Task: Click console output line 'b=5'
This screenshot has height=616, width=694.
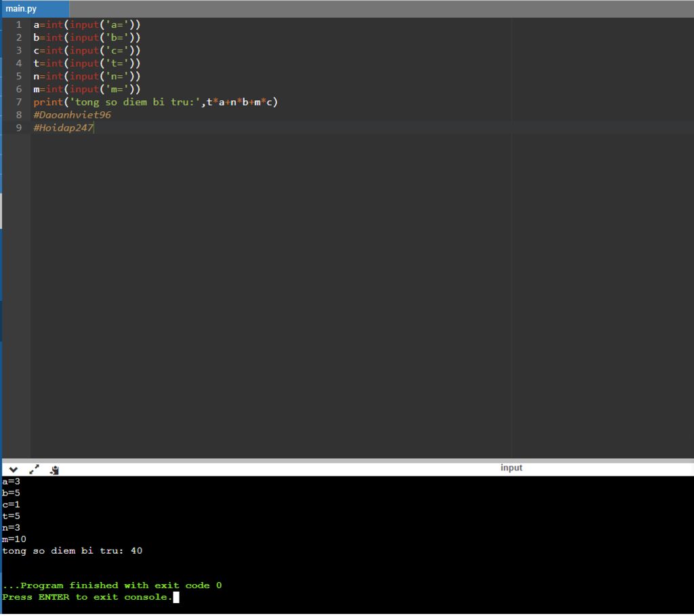Action: click(x=11, y=493)
